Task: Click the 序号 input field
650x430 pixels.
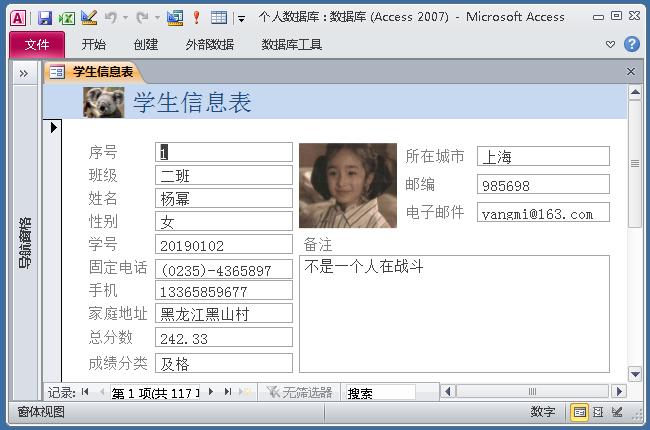Action: [x=224, y=152]
